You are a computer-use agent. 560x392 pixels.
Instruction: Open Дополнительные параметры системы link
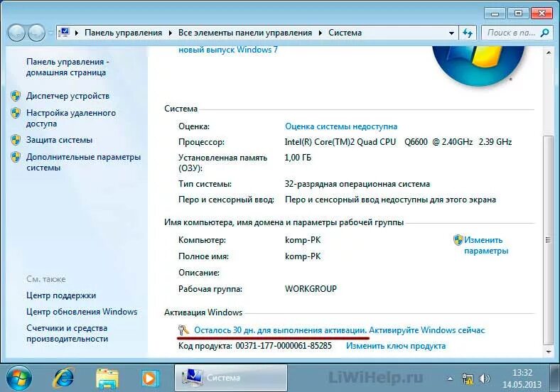pyautogui.click(x=83, y=162)
